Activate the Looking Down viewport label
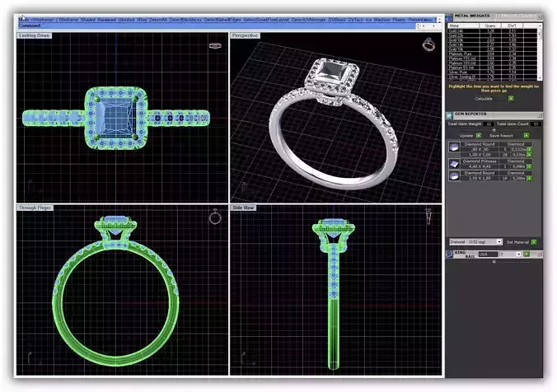This screenshot has width=557, height=392. [x=34, y=35]
